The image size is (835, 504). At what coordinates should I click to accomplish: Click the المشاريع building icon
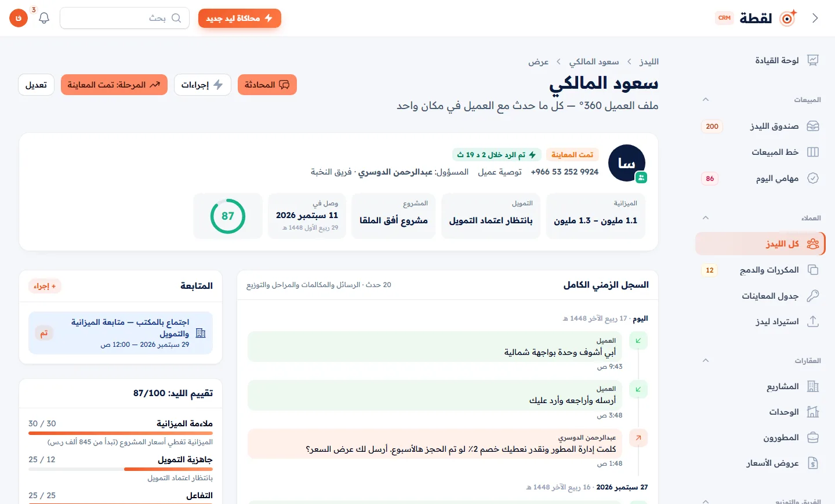(813, 386)
